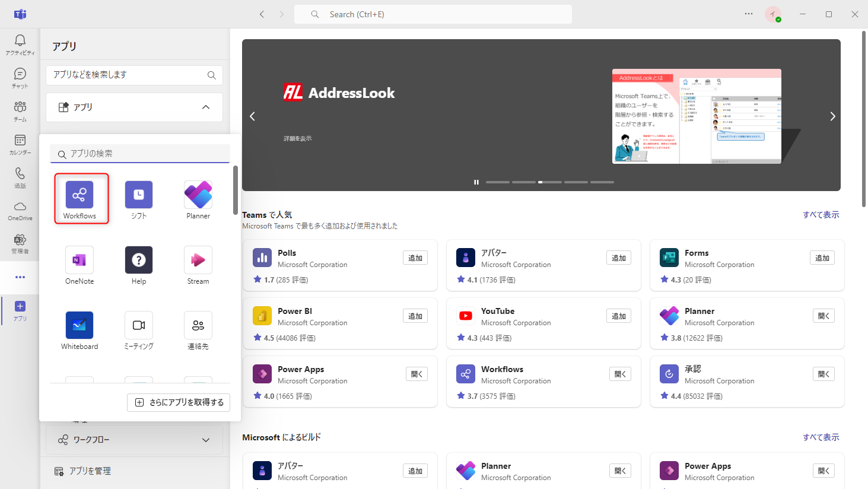Image resolution: width=868 pixels, height=489 pixels.
Task: Click the Polls rating 1.7 (285 評価)
Action: [281, 280]
